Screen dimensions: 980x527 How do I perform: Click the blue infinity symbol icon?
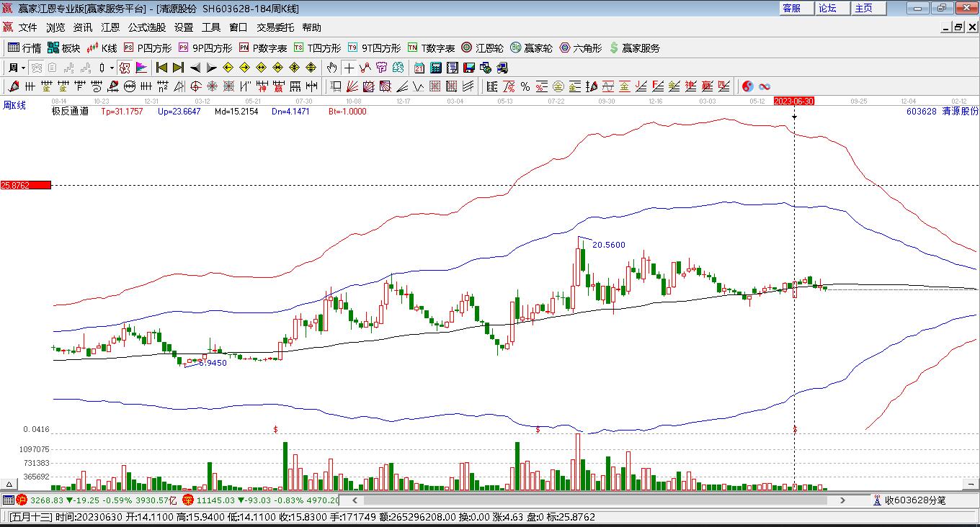point(765,86)
